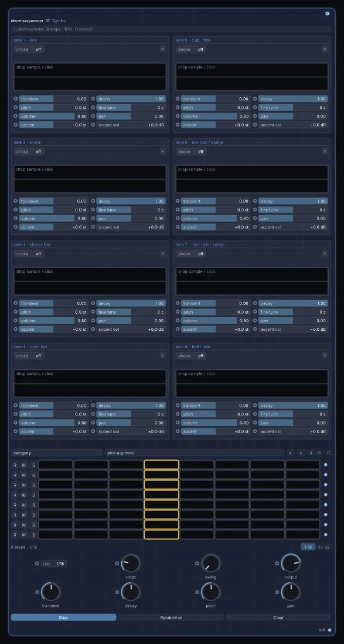The width and height of the screenshot is (344, 644).
Task: Click modulation port beside lane 6 pan
Action: click(255, 218)
